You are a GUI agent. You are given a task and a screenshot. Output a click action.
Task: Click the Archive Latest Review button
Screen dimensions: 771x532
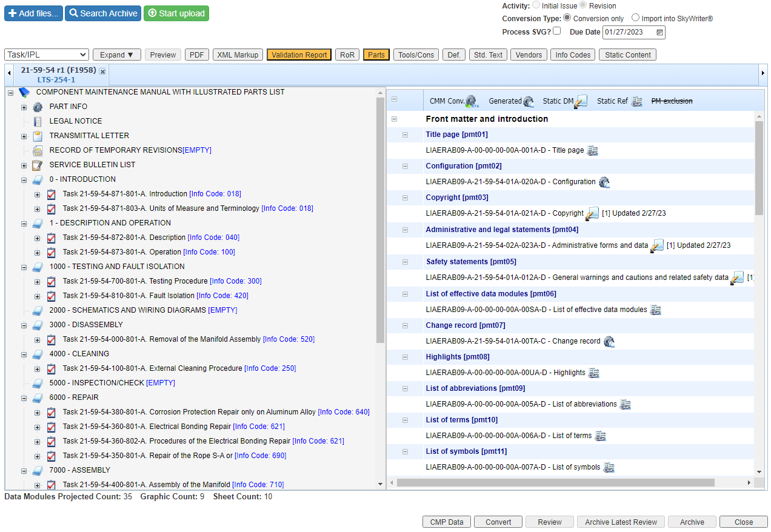click(x=621, y=522)
